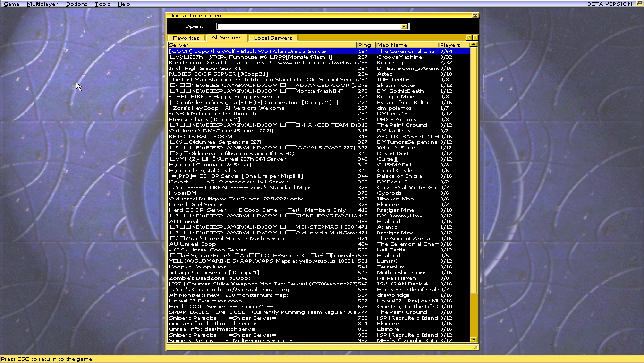The image size is (644, 363).
Task: Select TiagoPinto Server [JCoopZ1] row
Action: pos(319,272)
